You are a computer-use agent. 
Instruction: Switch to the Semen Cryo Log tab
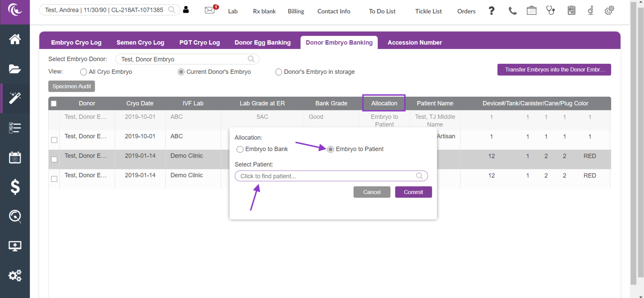[140, 43]
